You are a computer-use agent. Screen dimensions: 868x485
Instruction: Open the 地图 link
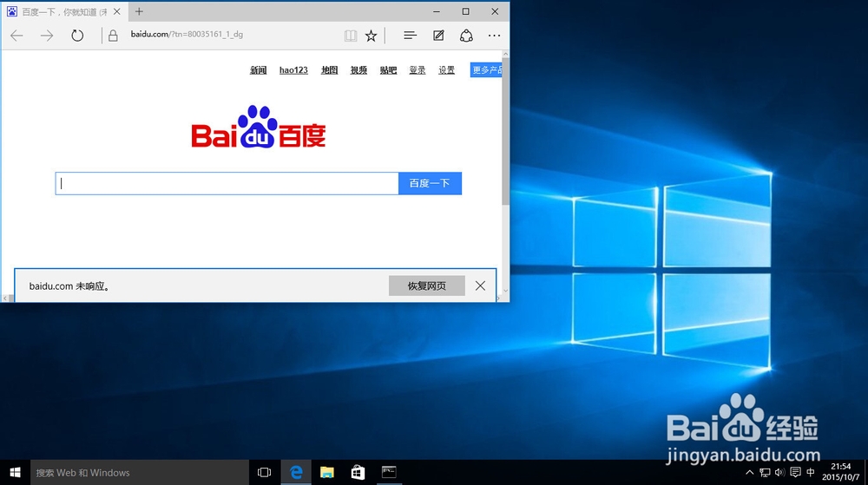pos(329,70)
